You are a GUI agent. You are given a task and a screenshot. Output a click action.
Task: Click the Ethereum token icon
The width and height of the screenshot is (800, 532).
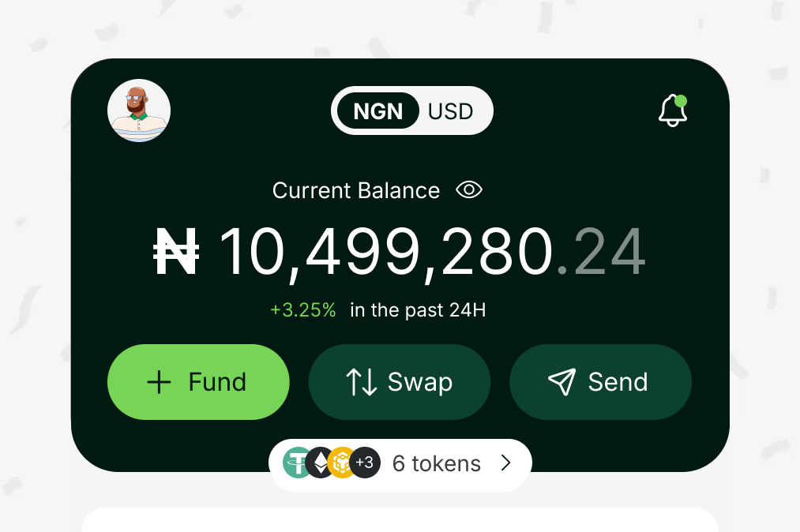(321, 463)
